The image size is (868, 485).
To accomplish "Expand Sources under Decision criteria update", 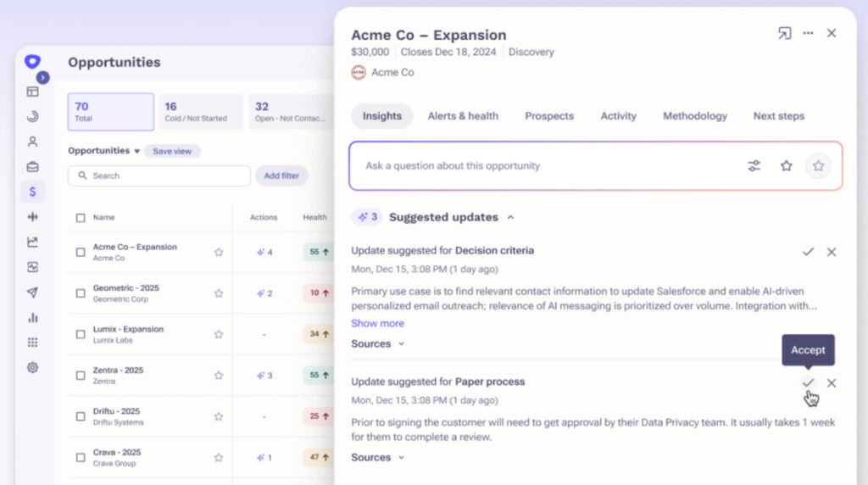I will (377, 343).
